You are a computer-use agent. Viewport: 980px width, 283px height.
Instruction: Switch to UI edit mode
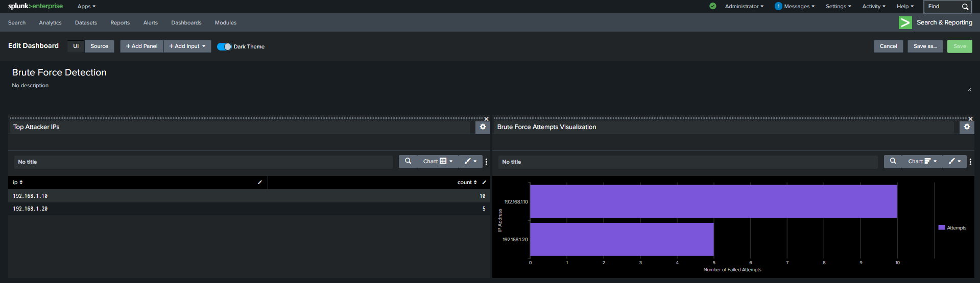[x=76, y=46]
